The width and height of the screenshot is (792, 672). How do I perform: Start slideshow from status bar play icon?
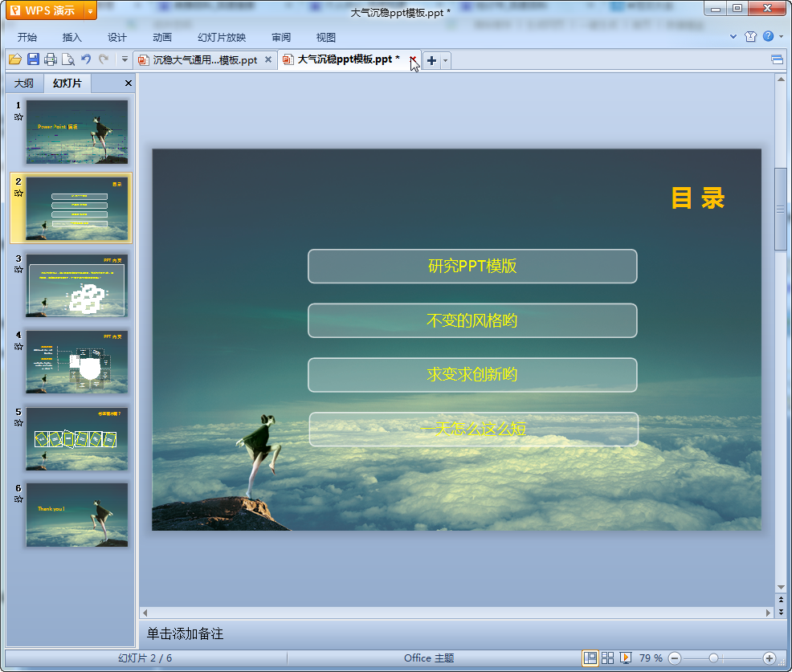626,658
